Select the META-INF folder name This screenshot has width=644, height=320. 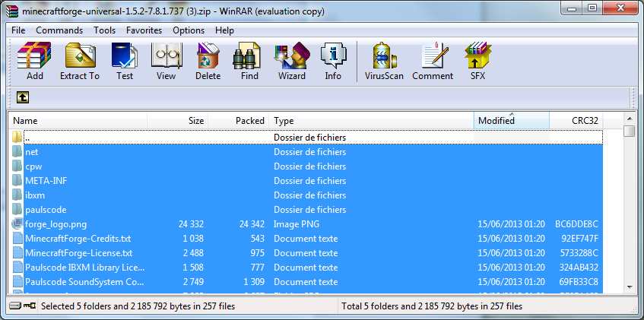tap(46, 181)
